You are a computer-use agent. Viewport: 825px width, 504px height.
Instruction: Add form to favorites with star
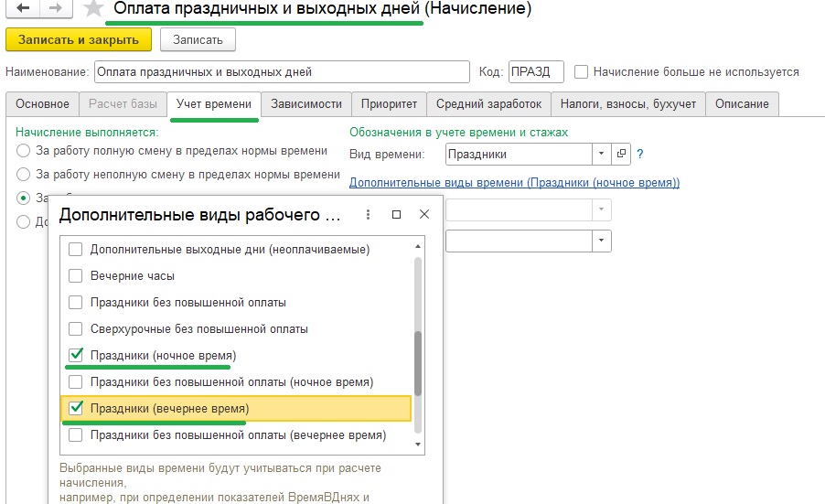point(93,8)
